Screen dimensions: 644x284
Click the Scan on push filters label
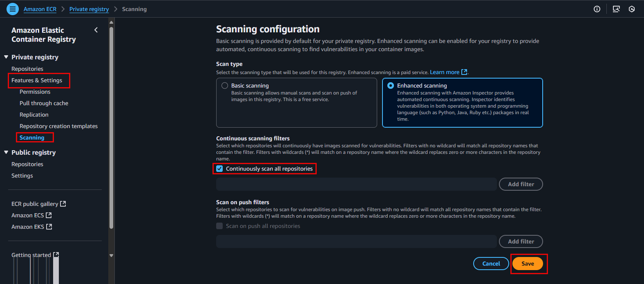point(243,202)
